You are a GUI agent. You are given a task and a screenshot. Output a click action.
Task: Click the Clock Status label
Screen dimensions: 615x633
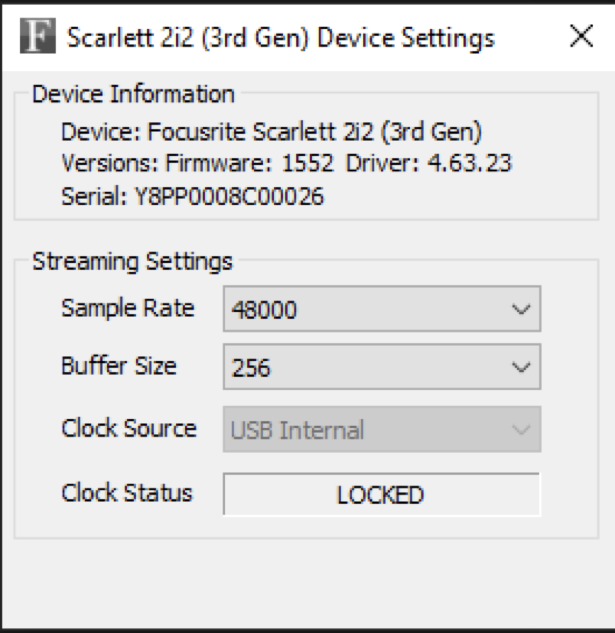coord(127,493)
